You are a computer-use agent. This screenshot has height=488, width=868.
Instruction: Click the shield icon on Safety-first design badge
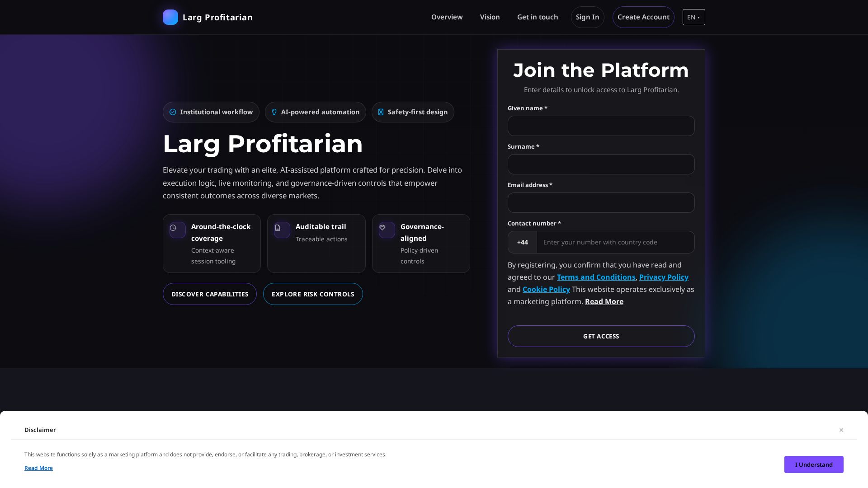click(381, 112)
